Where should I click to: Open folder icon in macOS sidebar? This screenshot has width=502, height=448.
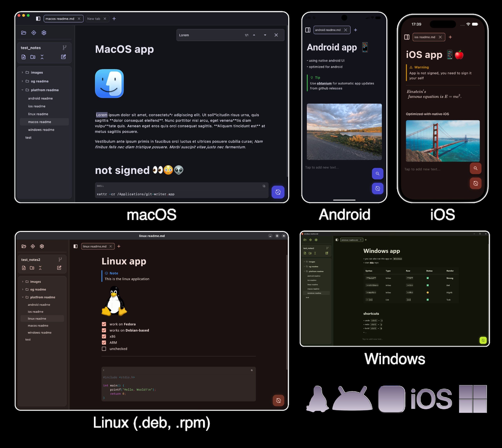click(24, 33)
